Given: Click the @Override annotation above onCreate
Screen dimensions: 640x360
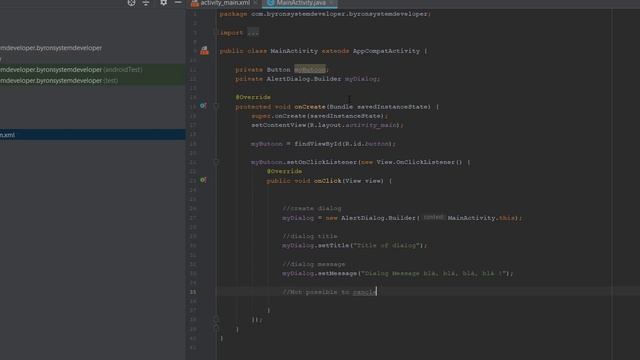Looking at the screenshot, I should pyautogui.click(x=253, y=97).
